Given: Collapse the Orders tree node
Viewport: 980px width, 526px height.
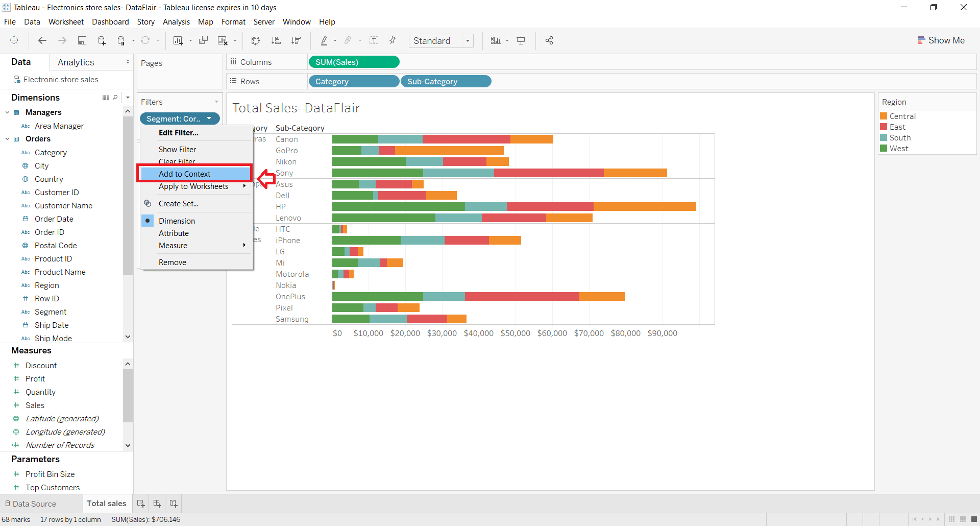Looking at the screenshot, I should point(7,138).
